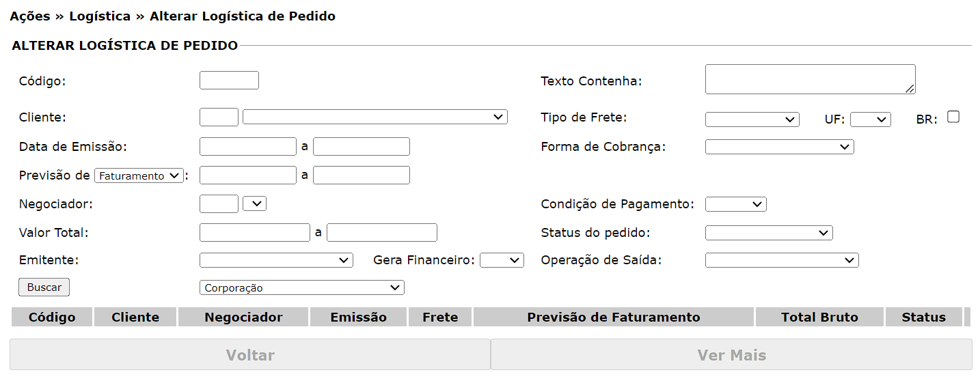The width and height of the screenshot is (980, 381).
Task: Expand the Operação de Saída dropdown
Action: 782,260
